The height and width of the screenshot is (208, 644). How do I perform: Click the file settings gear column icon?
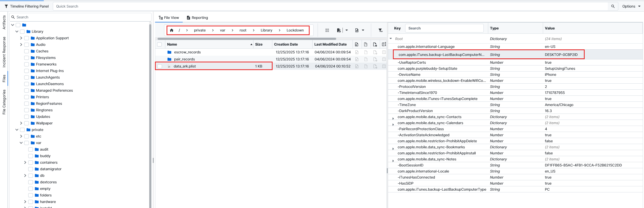375,44
